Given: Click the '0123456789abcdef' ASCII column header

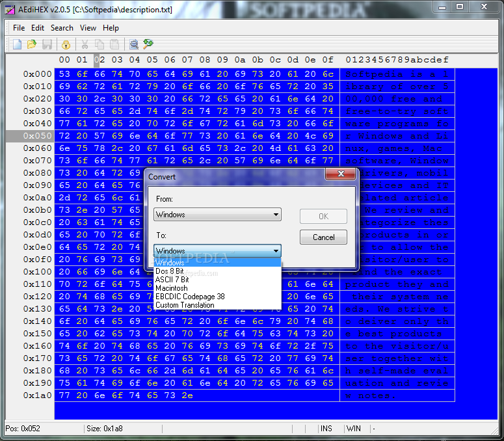Looking at the screenshot, I should pyautogui.click(x=397, y=60).
